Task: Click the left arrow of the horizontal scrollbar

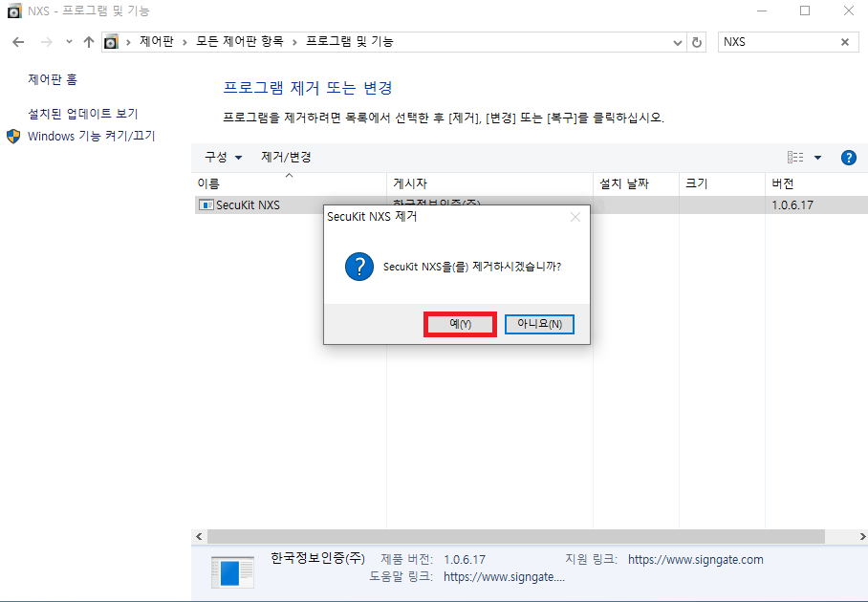Action: (199, 537)
